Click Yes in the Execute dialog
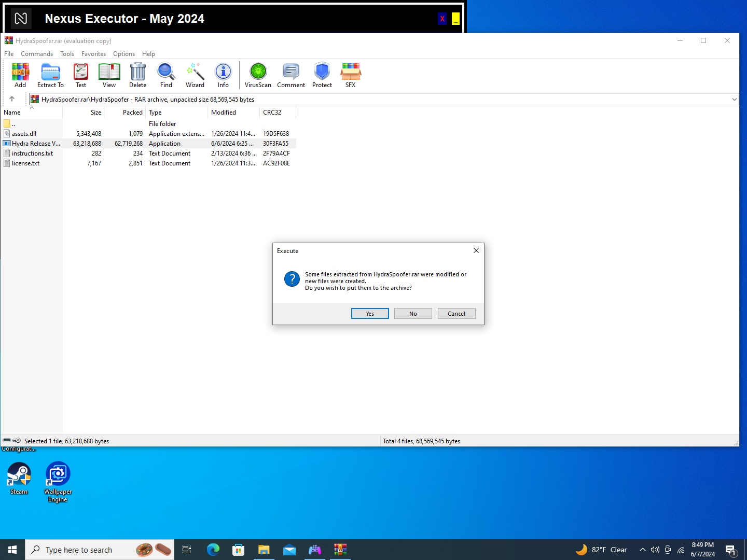 tap(370, 314)
